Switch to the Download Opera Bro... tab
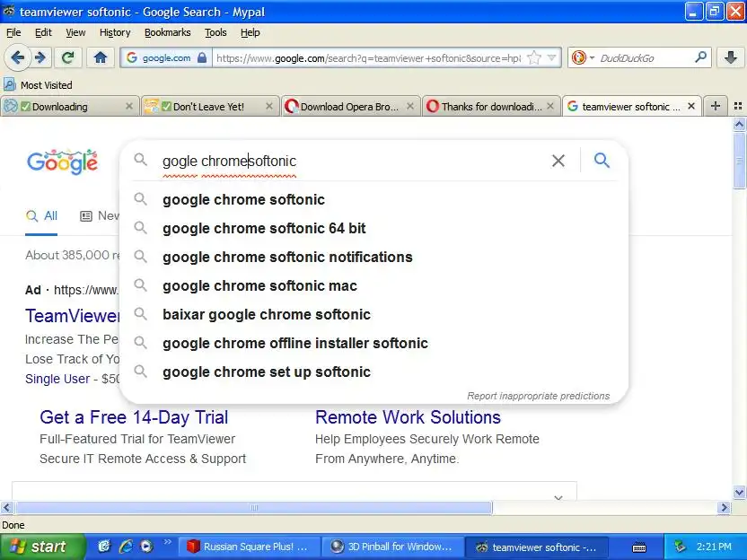 click(349, 107)
